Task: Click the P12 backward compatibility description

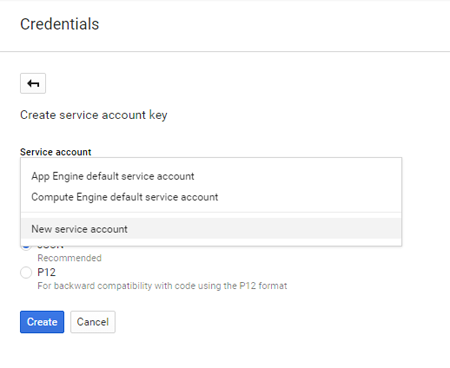Action: 162,286
